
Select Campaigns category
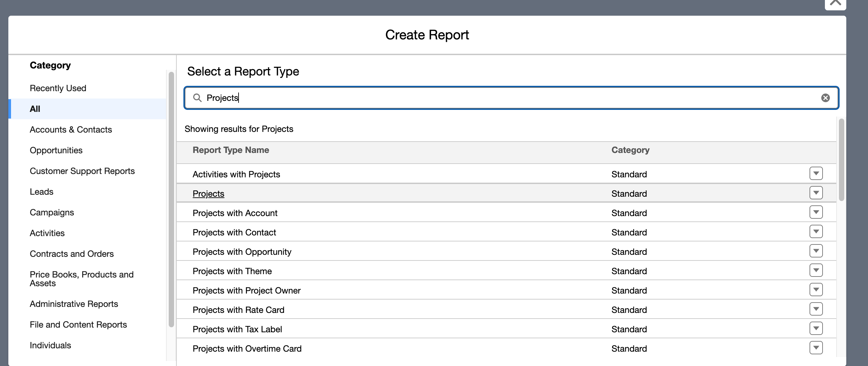click(51, 212)
